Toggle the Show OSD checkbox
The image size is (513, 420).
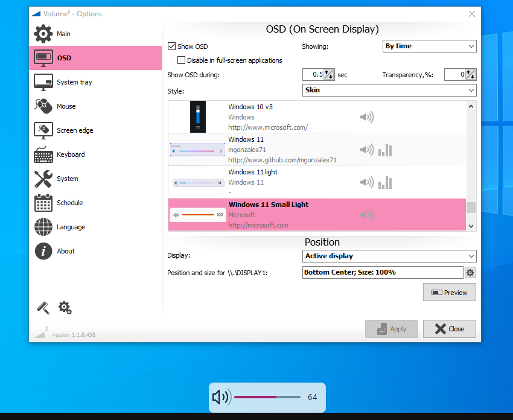171,46
